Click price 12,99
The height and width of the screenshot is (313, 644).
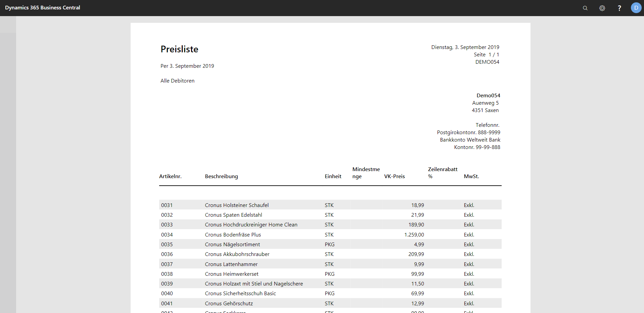(417, 304)
